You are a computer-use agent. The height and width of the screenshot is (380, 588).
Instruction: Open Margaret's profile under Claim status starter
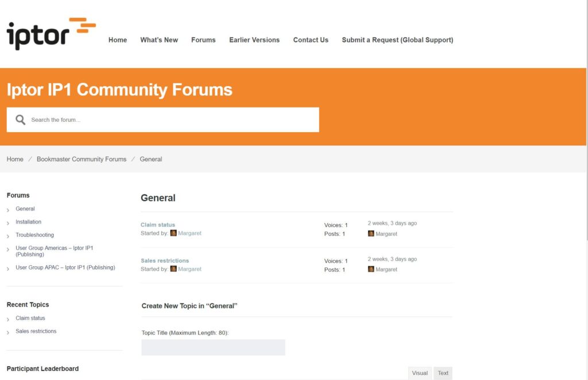[189, 233]
